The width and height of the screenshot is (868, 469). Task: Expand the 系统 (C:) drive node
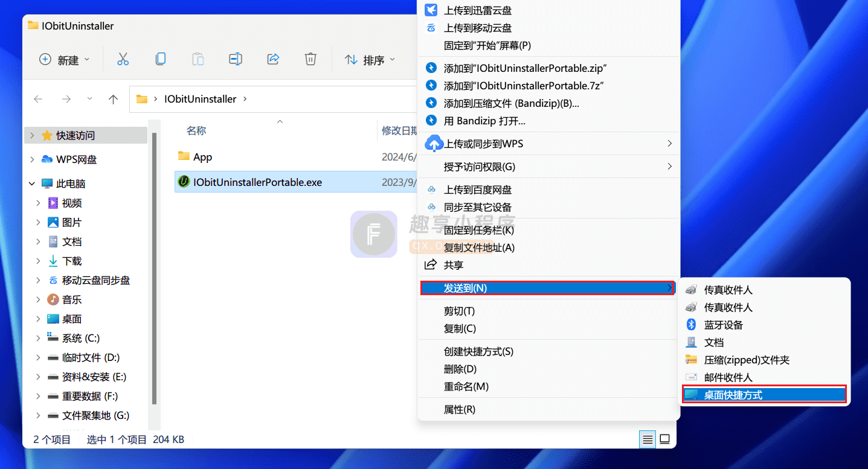point(38,339)
